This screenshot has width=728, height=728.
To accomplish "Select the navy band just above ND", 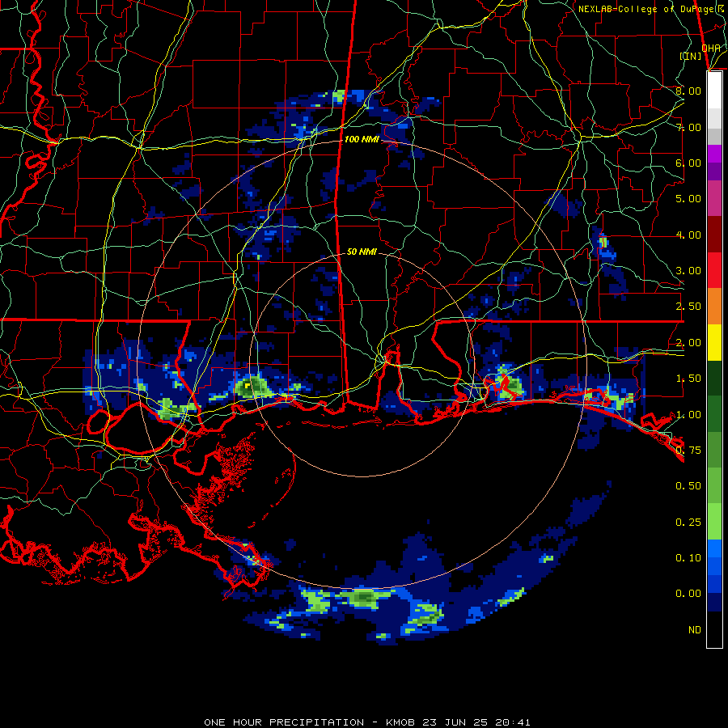I will [714, 603].
